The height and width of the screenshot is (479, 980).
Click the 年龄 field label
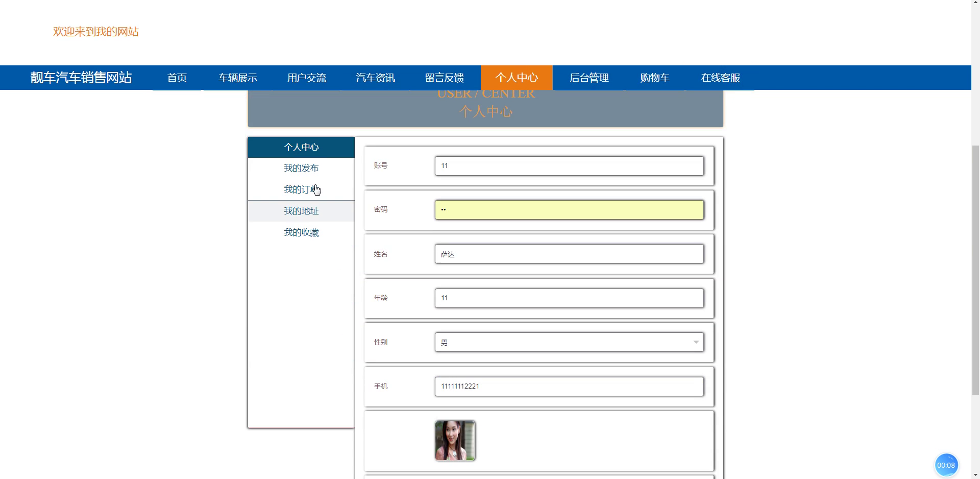pos(381,298)
